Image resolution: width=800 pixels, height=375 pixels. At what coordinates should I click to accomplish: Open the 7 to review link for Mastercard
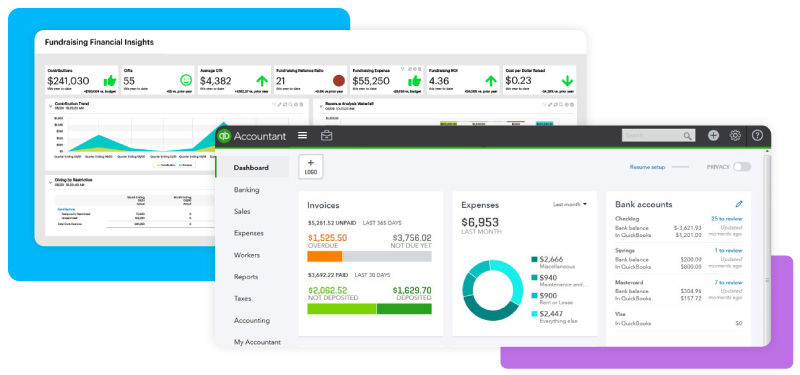[728, 282]
